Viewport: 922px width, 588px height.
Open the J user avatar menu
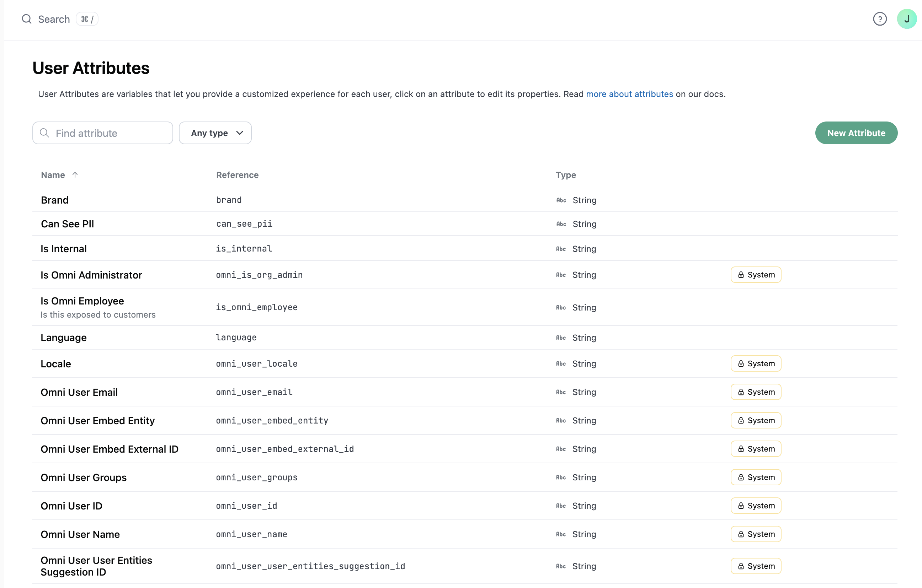tap(906, 19)
